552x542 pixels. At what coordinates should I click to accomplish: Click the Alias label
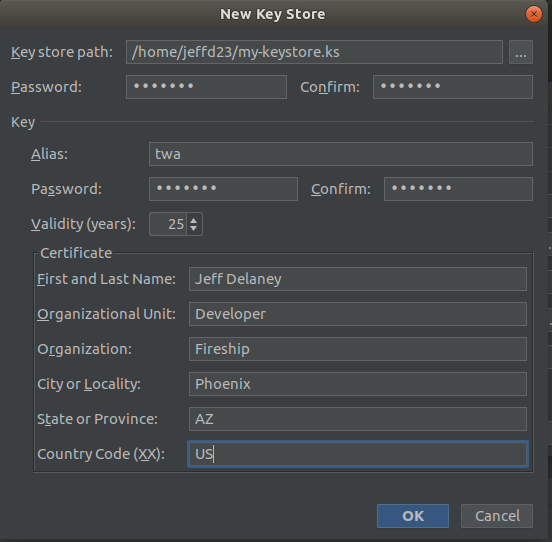click(x=49, y=154)
